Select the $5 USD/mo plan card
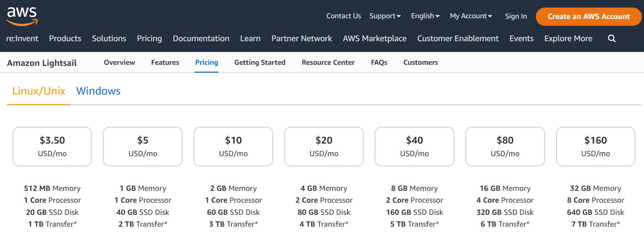The height and width of the screenshot is (251, 644). [143, 146]
